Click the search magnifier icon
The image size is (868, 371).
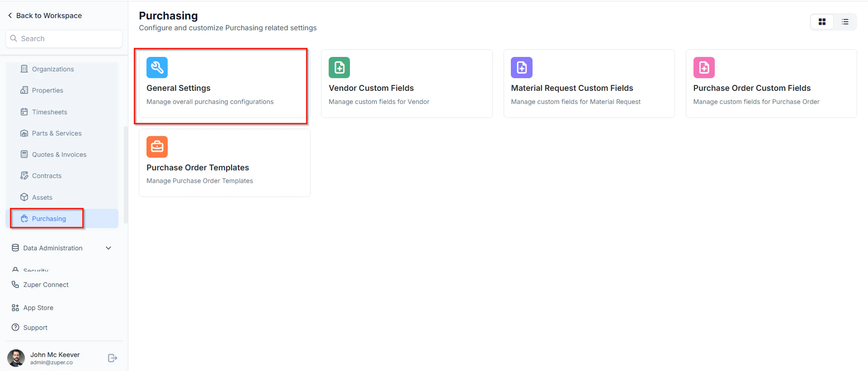(14, 38)
